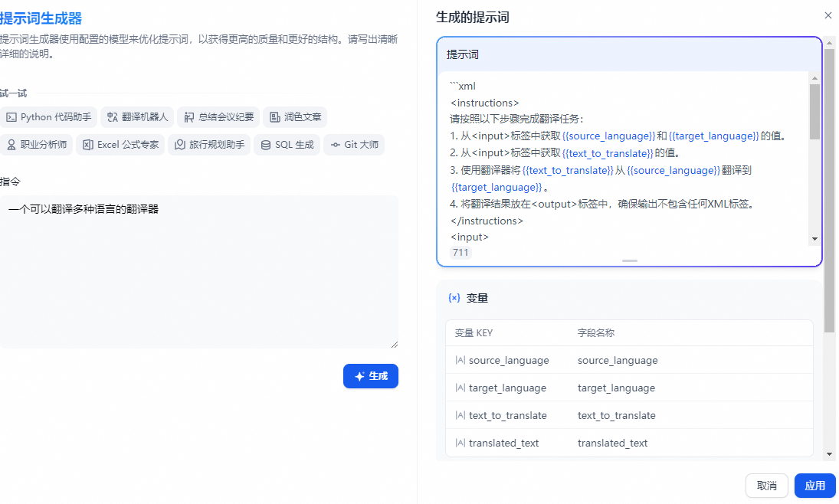Click the Excel icon on Excel 公式专家
The height and width of the screenshot is (504, 839).
click(x=88, y=145)
